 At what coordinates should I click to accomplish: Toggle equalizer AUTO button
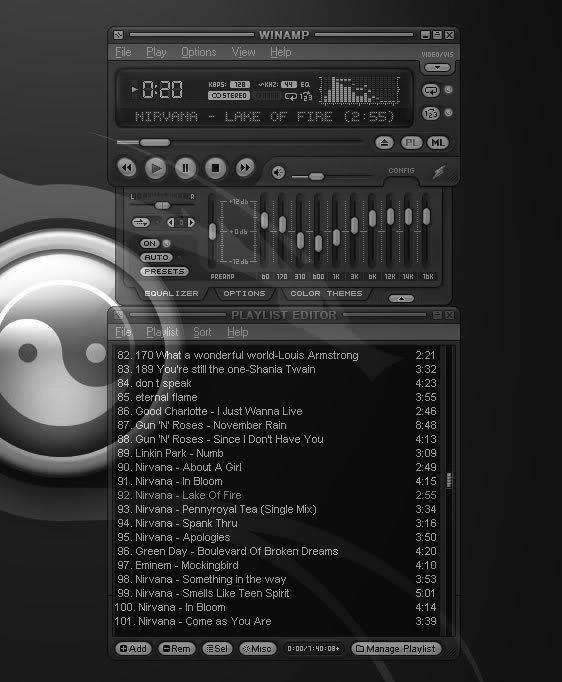[157, 257]
